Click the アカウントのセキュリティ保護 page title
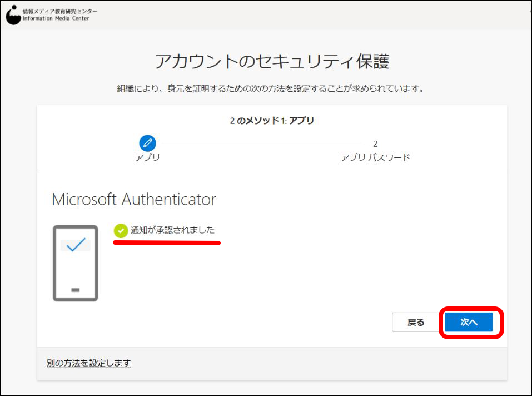This screenshot has height=396, width=532. pos(272,61)
